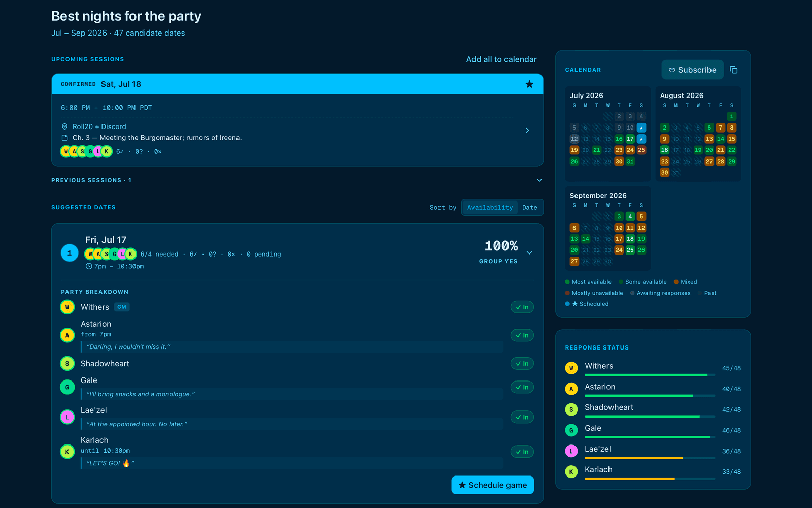
Task: Expand the Previous Sessions section
Action: (x=297, y=180)
